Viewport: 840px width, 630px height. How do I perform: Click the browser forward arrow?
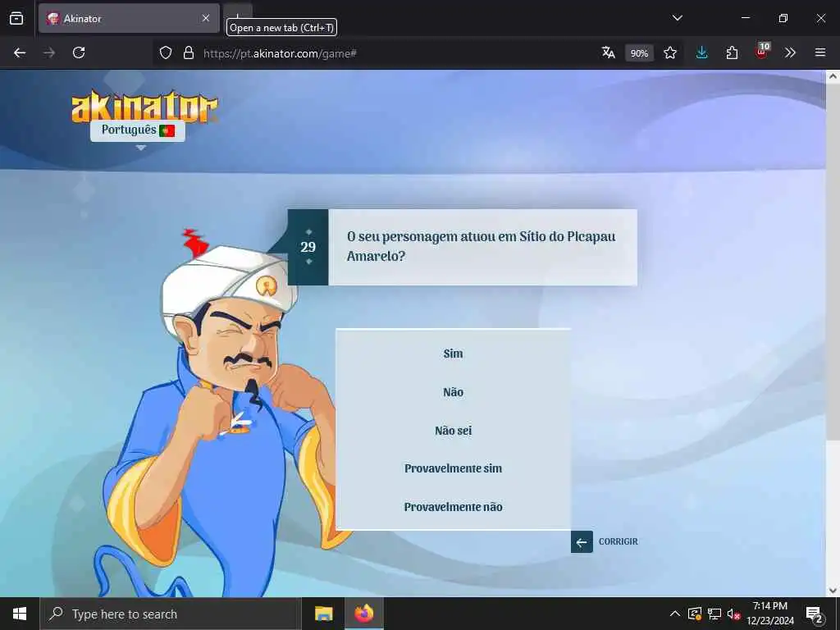point(49,52)
